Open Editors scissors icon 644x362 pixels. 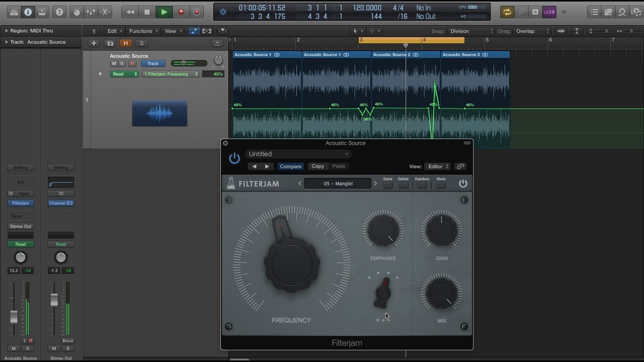coord(105,12)
